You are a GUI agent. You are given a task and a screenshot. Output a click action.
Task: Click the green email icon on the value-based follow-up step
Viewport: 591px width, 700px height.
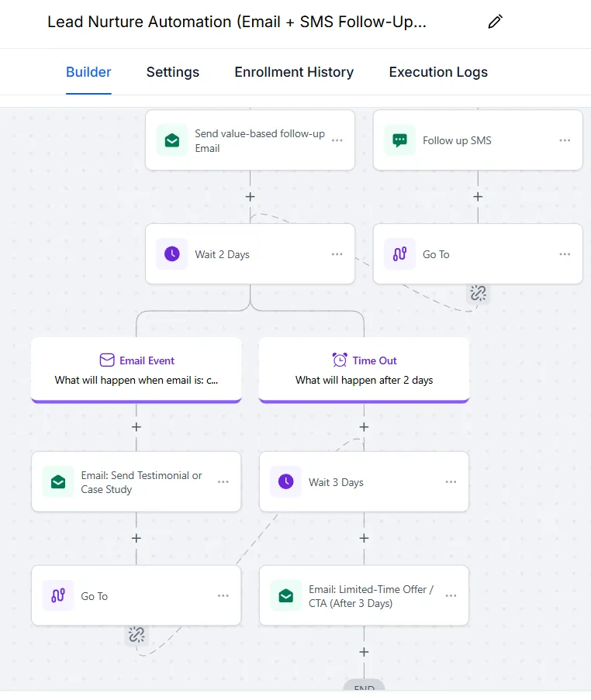pos(171,140)
